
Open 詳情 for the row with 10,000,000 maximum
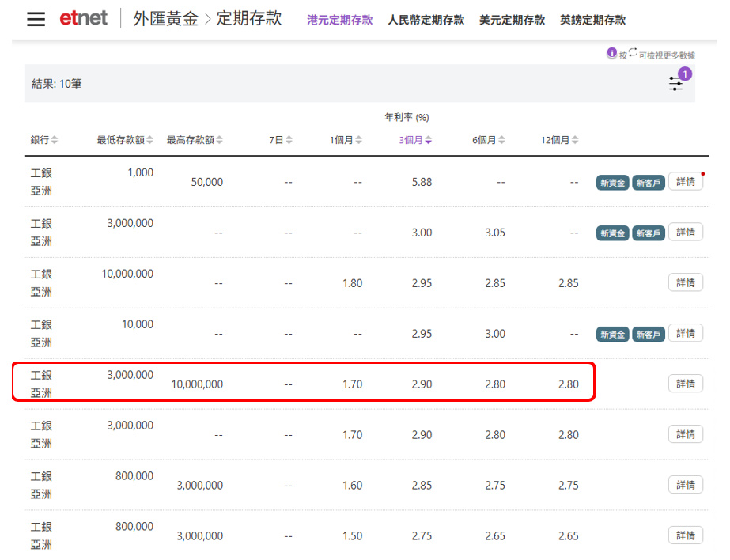pos(685,384)
